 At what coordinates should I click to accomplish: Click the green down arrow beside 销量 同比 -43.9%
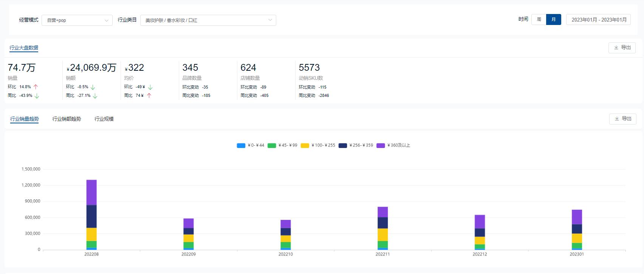tap(37, 96)
